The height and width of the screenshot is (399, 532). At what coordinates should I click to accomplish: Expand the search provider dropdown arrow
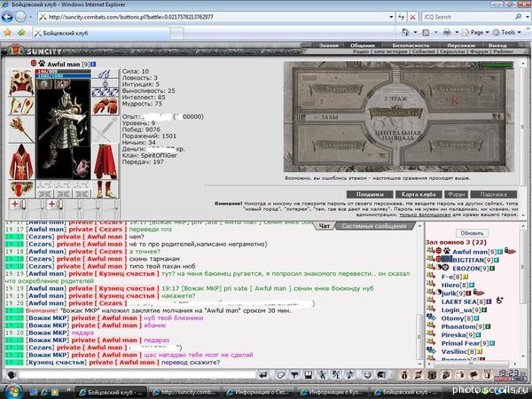coord(528,17)
